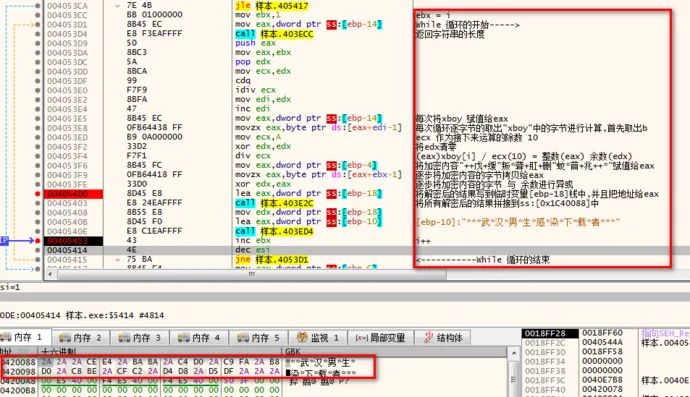Click left arrow of disassembly horizontal scrollbar
690x397 pixels.
click(50, 274)
